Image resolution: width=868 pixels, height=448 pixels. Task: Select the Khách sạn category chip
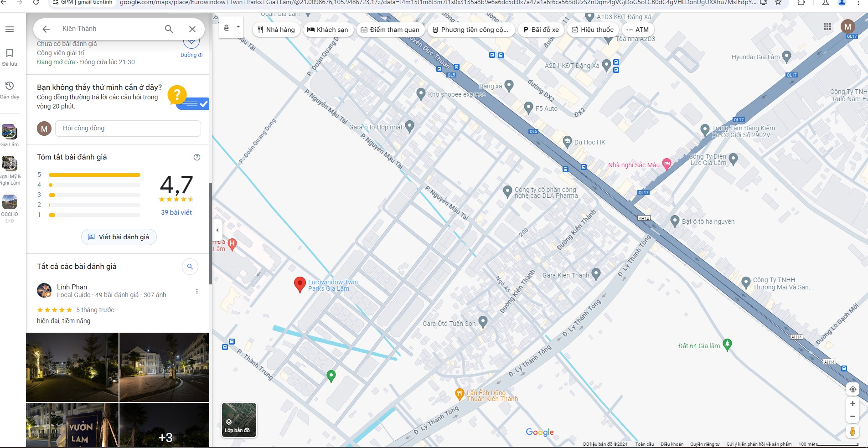click(328, 30)
